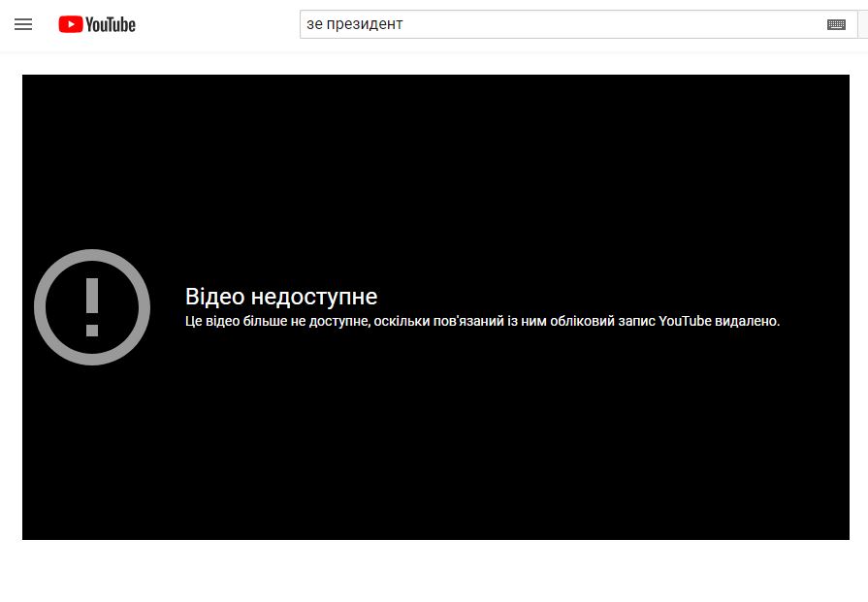Image resolution: width=868 pixels, height=602 pixels.
Task: Click the exclamation mark error icon
Action: click(x=92, y=306)
